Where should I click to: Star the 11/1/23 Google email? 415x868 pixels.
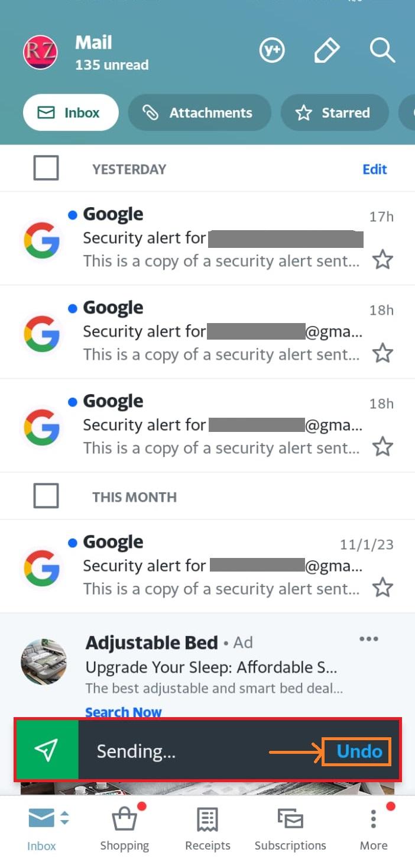[x=382, y=588]
